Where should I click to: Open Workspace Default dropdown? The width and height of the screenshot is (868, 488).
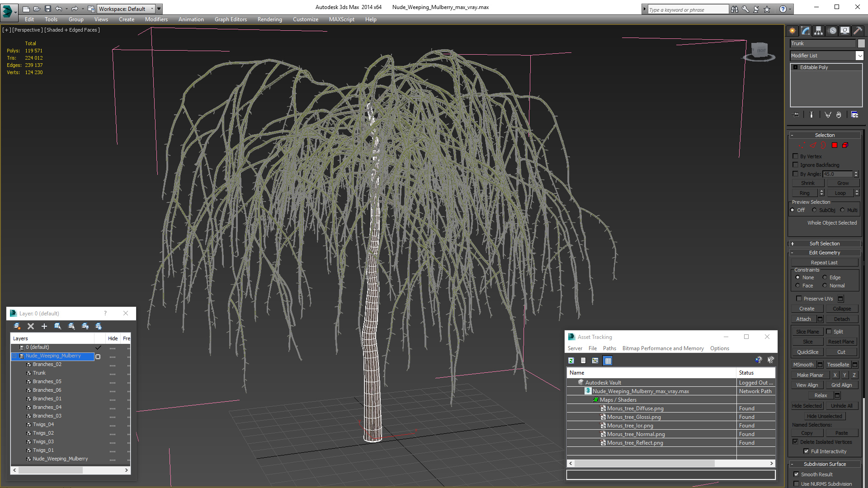coord(126,9)
